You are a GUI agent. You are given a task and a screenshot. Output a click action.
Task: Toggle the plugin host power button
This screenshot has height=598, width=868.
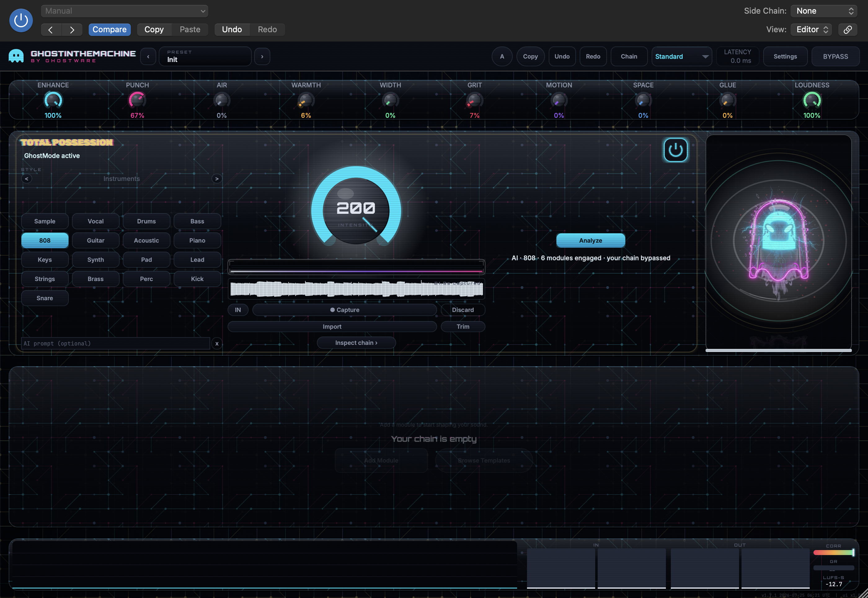tap(21, 20)
